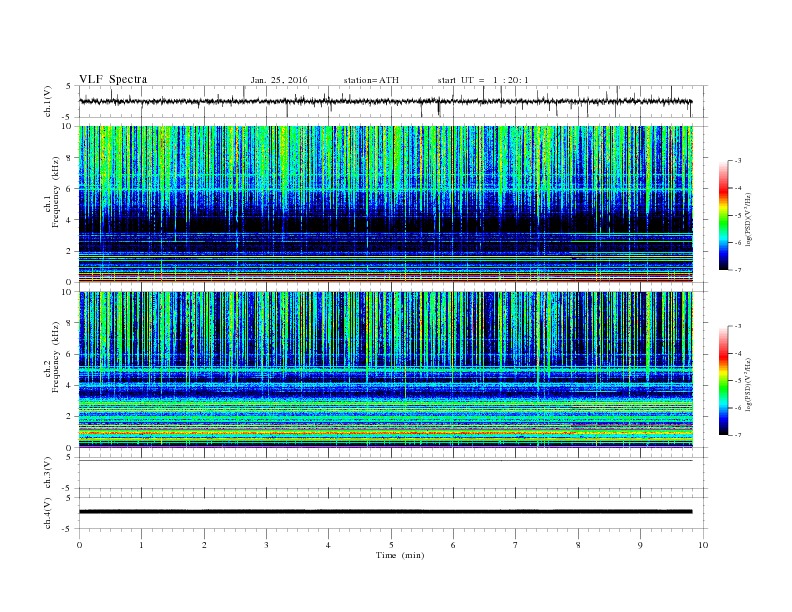Click time axis tick label "1"
Image resolution: width=792 pixels, height=612 pixels.
tap(141, 545)
